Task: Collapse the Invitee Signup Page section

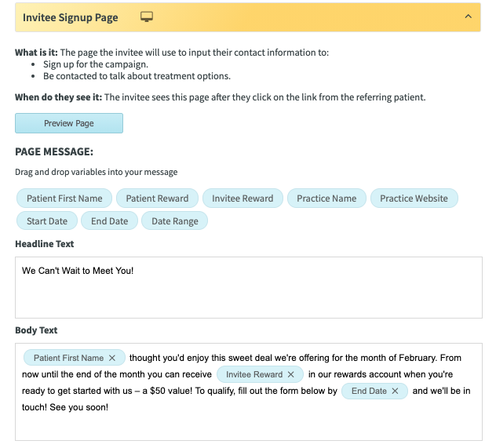Action: (469, 16)
